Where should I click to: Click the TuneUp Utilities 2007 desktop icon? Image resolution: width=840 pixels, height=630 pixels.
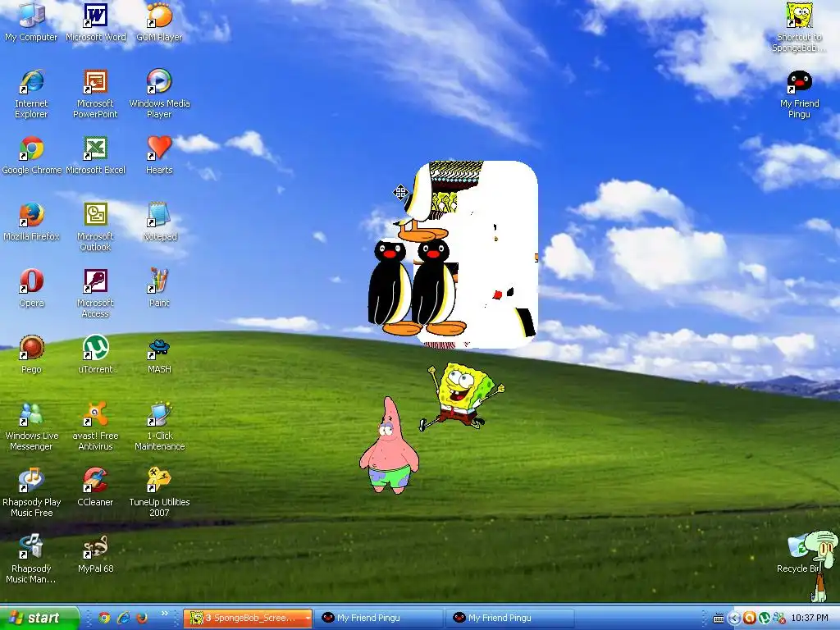159,492
